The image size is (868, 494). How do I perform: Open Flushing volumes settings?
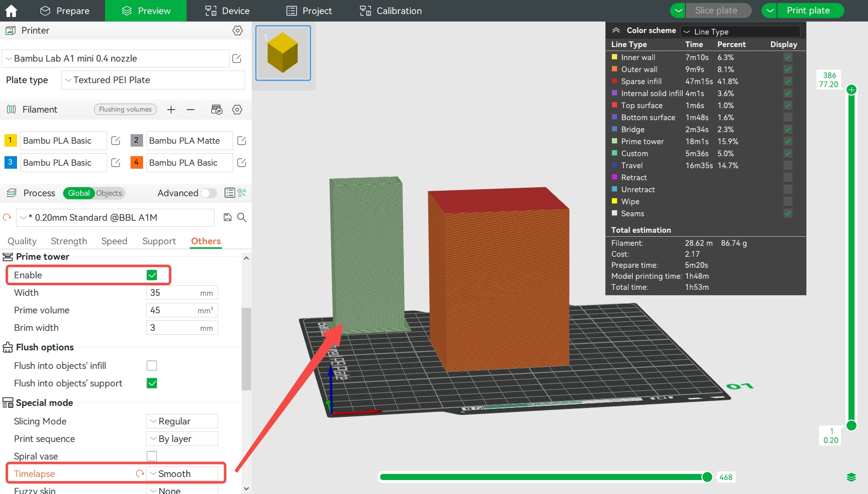click(125, 110)
